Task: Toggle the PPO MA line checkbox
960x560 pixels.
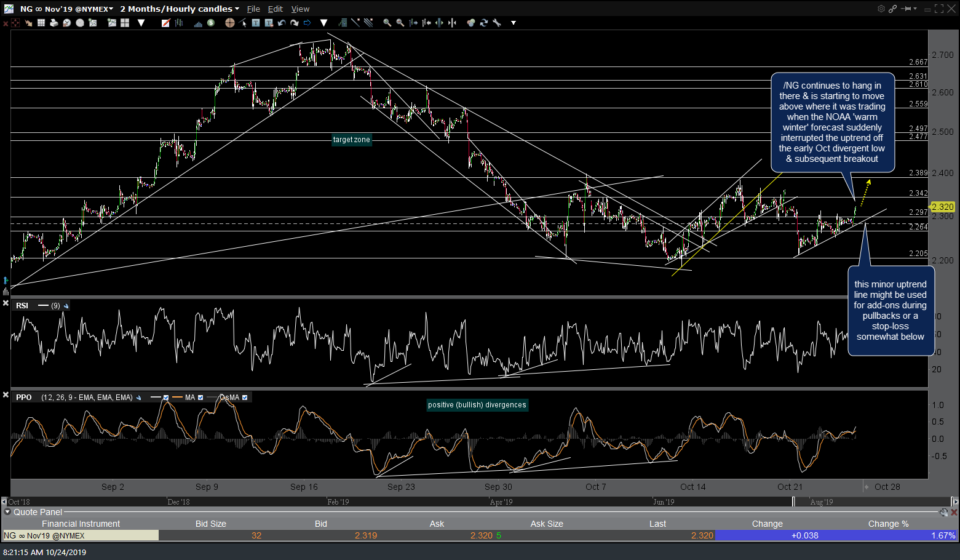Action: coord(200,397)
